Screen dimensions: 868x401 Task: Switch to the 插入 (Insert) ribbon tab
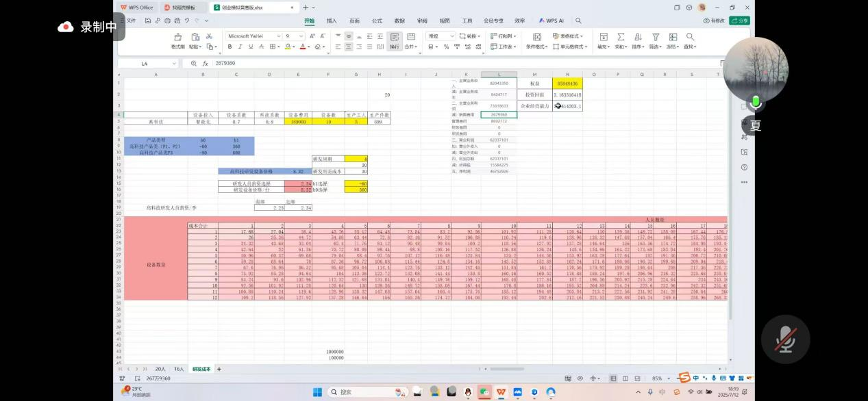(332, 21)
